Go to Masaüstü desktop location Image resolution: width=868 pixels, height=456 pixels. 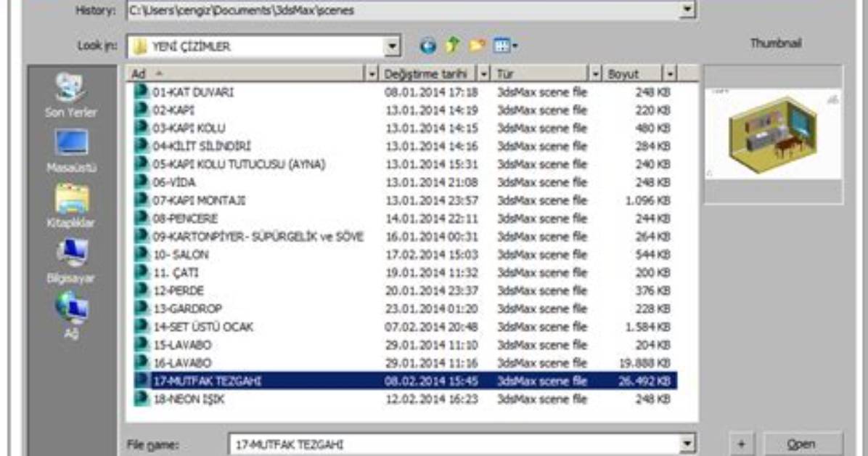click(x=71, y=151)
